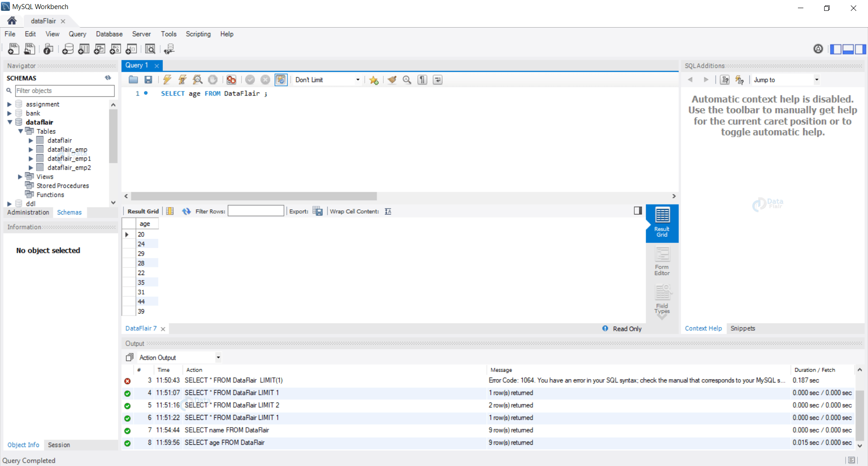Image resolution: width=868 pixels, height=466 pixels.
Task: Create a new SQL tab icon
Action: 14,49
